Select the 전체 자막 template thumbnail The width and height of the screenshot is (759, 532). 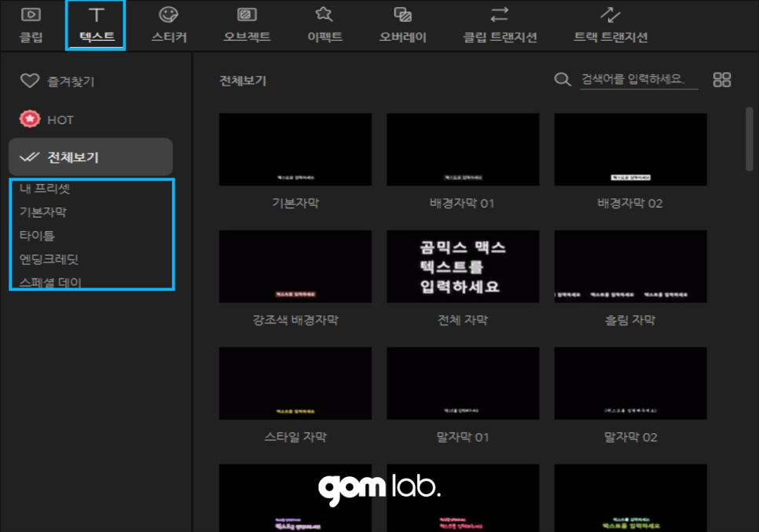point(462,266)
